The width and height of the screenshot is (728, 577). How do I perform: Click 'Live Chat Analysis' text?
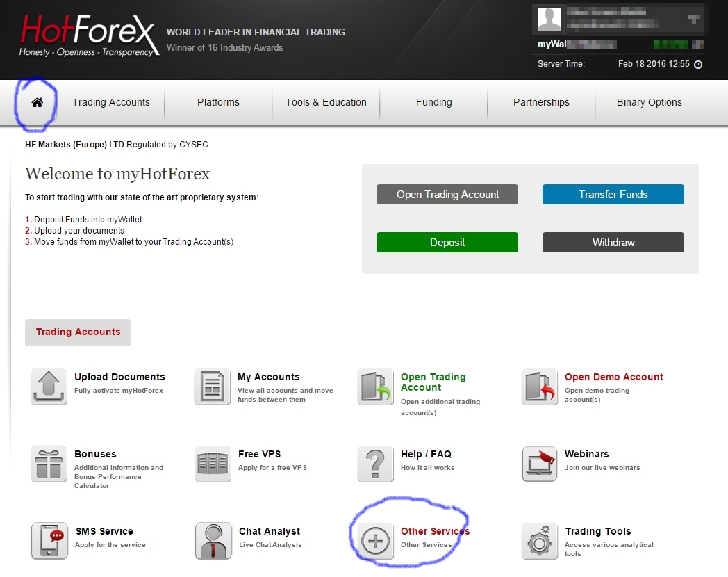270,544
